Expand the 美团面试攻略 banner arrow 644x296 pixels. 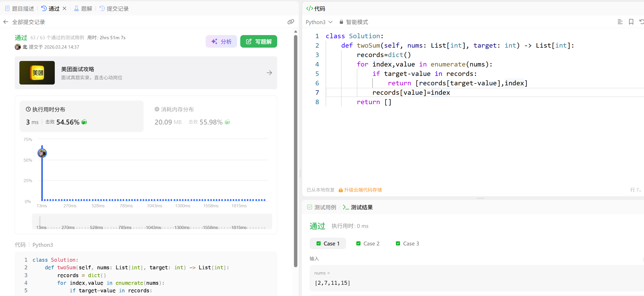click(269, 73)
